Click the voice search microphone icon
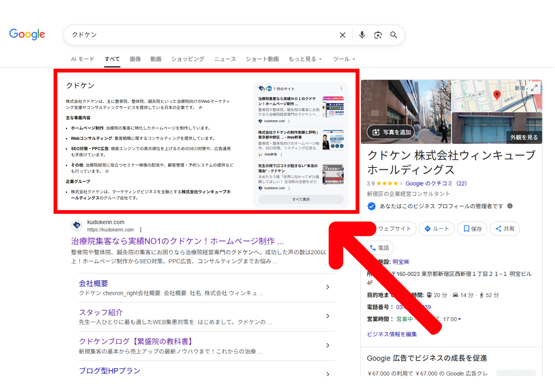 click(362, 35)
